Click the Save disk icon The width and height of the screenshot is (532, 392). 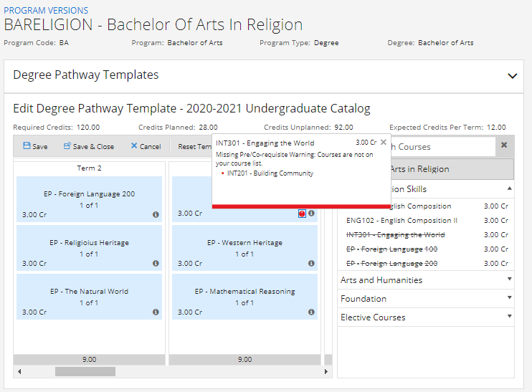27,146
